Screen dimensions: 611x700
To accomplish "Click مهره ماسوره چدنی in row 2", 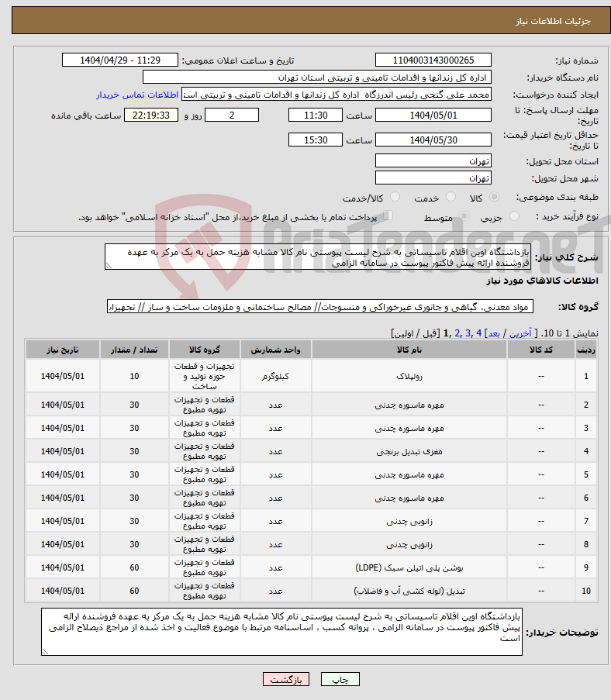I will (x=409, y=405).
